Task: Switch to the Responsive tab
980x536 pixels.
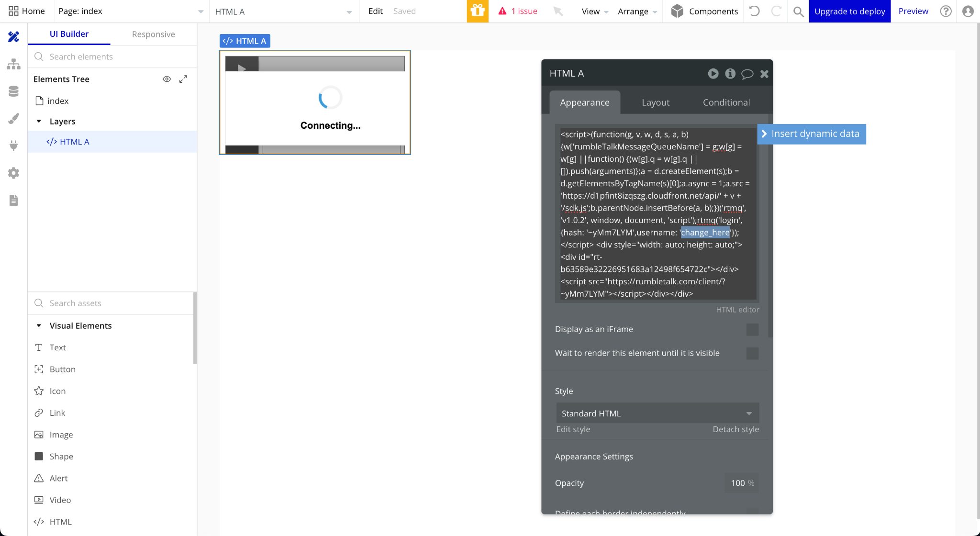Action: coord(153,34)
